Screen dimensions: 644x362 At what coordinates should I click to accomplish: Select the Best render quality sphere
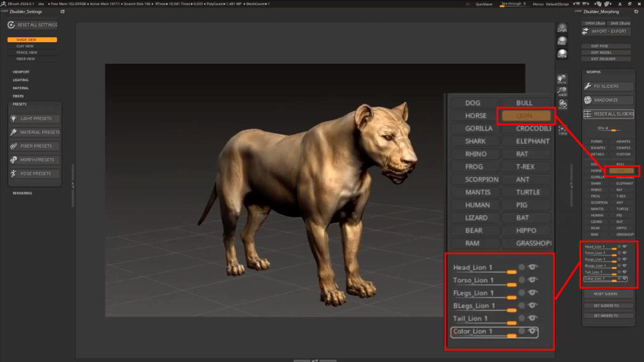pyautogui.click(x=562, y=41)
